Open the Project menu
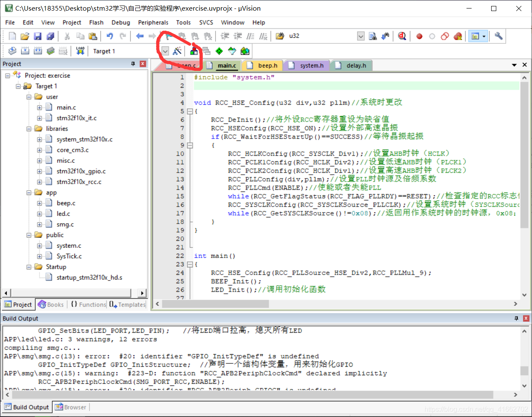Viewport: 532px width, 417px height. click(x=71, y=23)
